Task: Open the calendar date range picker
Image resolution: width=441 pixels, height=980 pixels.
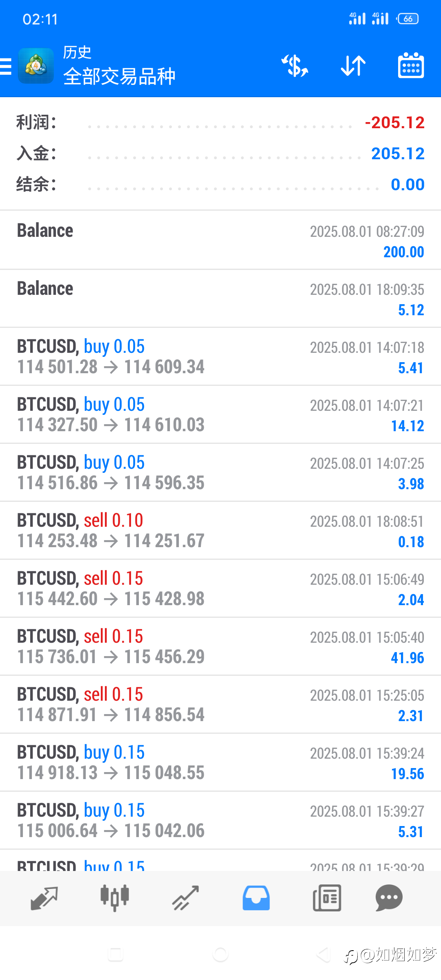Action: pyautogui.click(x=411, y=65)
